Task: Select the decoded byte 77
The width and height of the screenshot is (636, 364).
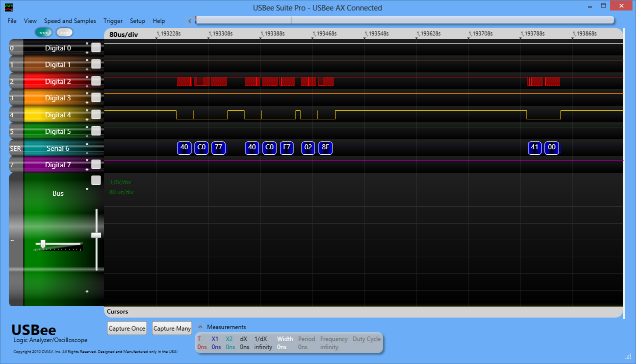Action: 218,147
